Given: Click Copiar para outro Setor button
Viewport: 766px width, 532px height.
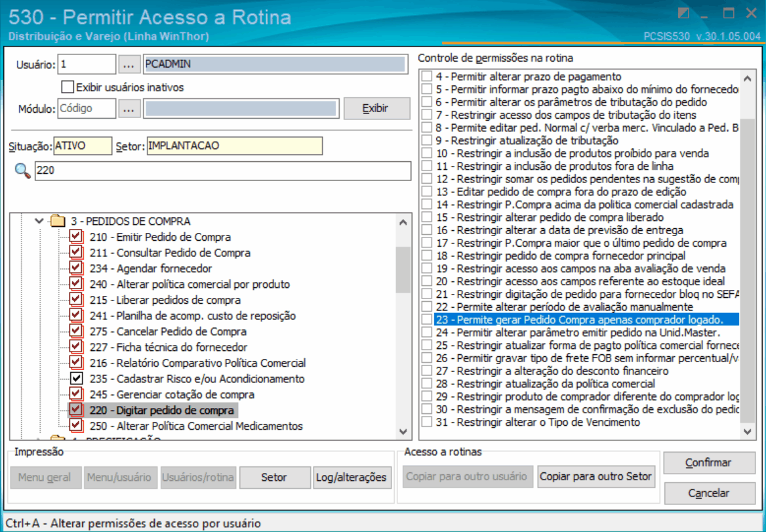Looking at the screenshot, I should [x=596, y=477].
